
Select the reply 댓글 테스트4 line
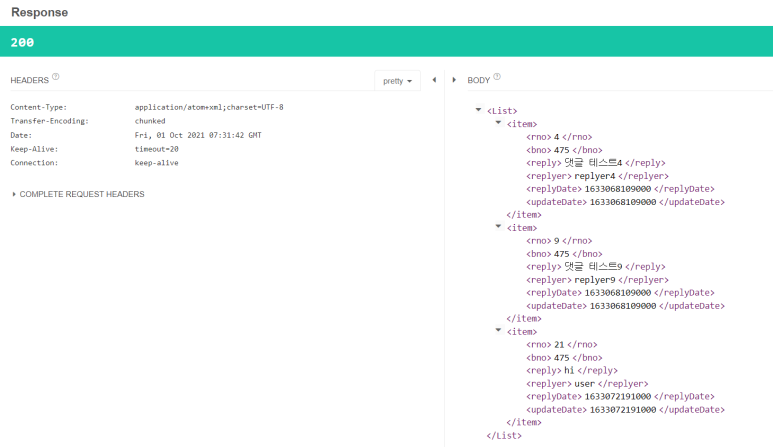point(596,163)
